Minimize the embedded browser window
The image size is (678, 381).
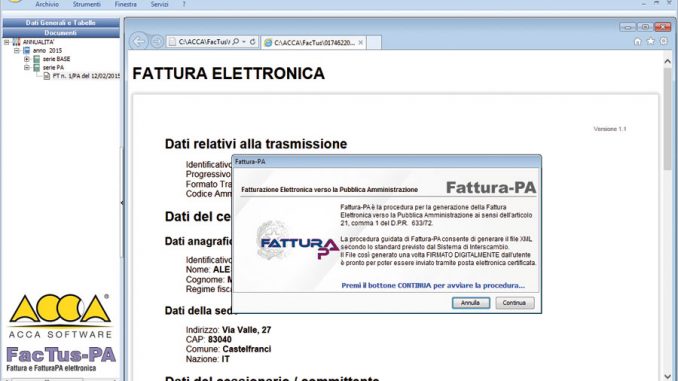point(627,27)
